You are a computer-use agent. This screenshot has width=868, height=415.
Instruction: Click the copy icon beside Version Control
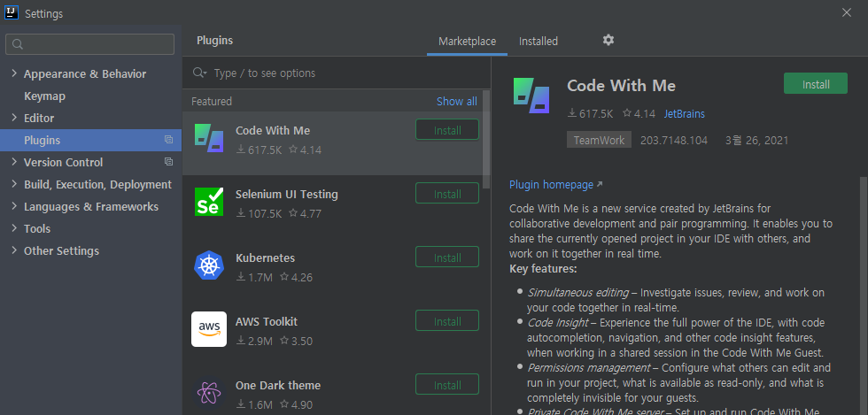click(x=169, y=162)
